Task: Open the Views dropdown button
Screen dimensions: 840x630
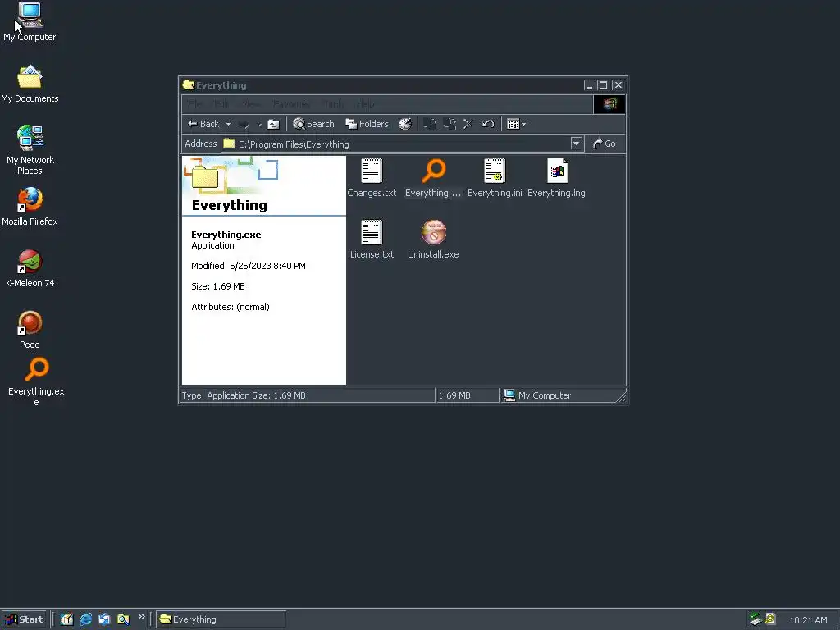Action: click(517, 125)
